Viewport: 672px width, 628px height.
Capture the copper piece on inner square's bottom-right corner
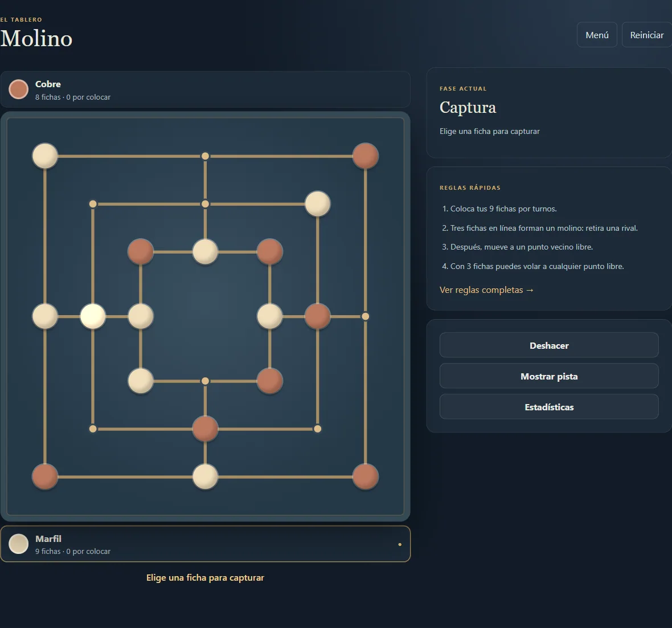pyautogui.click(x=269, y=381)
